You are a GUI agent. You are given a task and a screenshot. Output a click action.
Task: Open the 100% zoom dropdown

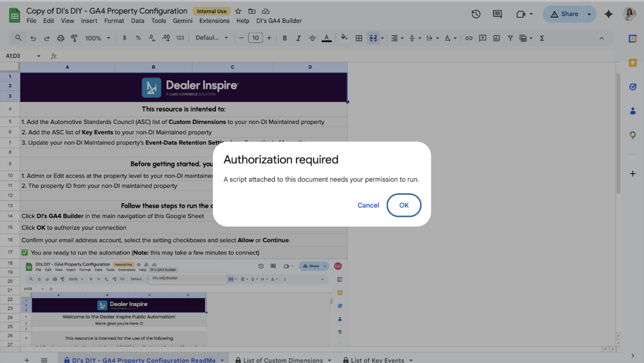[98, 38]
